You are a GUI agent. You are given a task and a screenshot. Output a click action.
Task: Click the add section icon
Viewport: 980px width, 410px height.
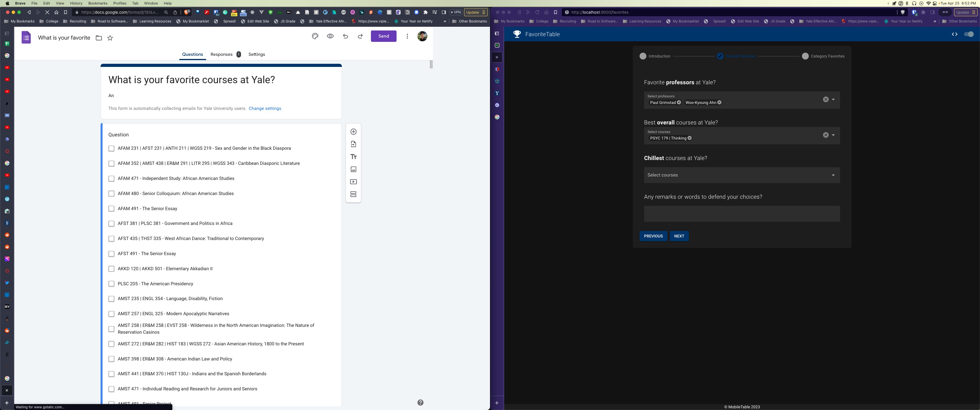coord(354,194)
